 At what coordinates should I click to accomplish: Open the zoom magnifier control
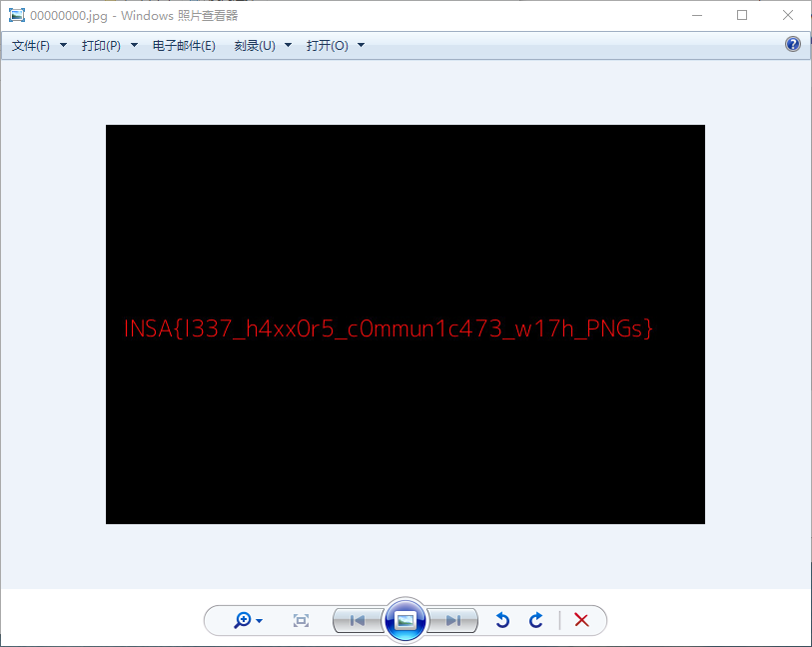pyautogui.click(x=243, y=620)
